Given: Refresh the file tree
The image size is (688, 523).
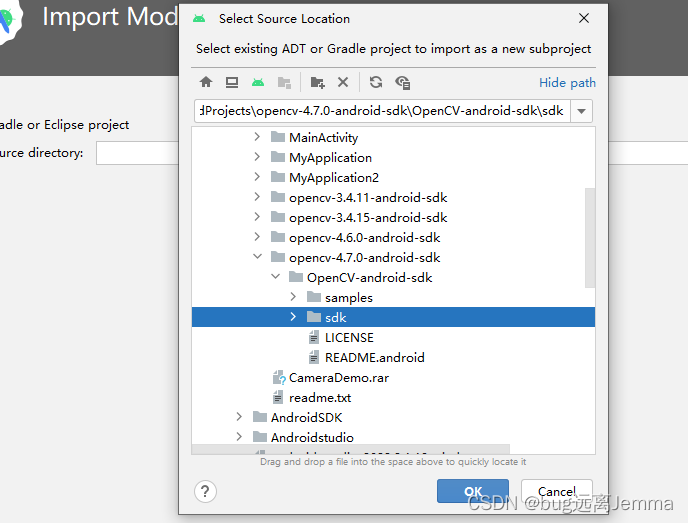Looking at the screenshot, I should 376,82.
